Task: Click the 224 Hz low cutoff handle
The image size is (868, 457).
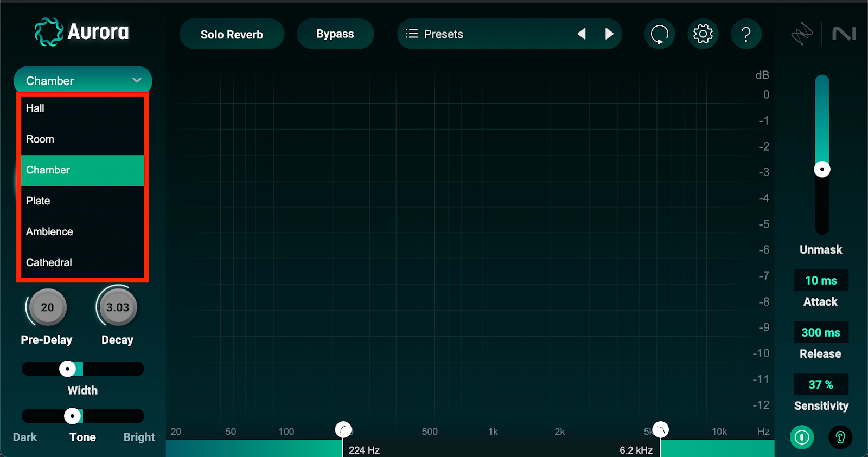Action: click(x=343, y=430)
